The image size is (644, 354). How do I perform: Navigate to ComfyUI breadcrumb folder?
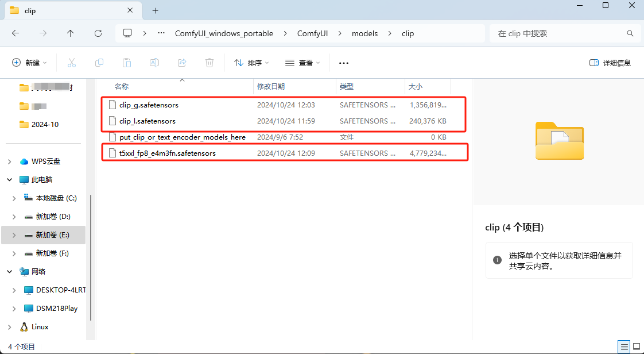[312, 34]
